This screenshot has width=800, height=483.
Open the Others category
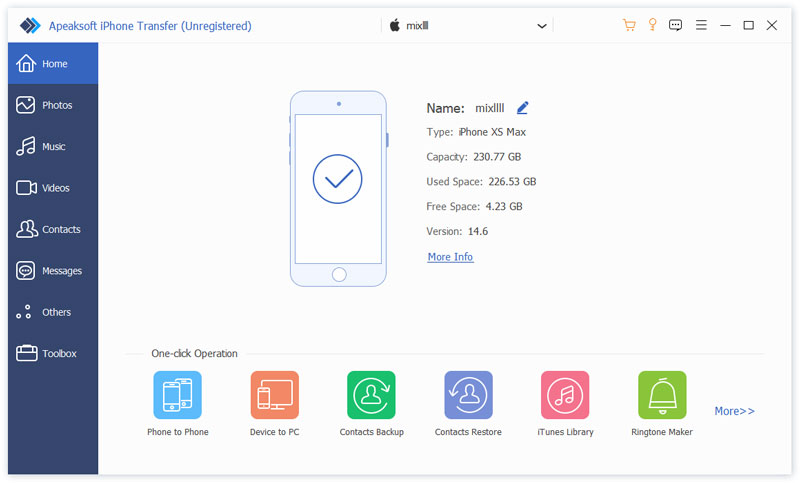click(x=53, y=312)
